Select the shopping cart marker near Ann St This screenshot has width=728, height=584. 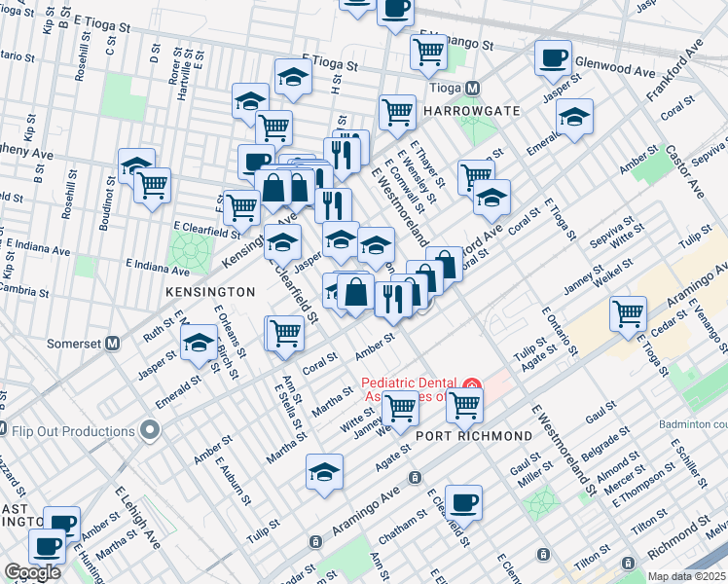click(x=286, y=333)
